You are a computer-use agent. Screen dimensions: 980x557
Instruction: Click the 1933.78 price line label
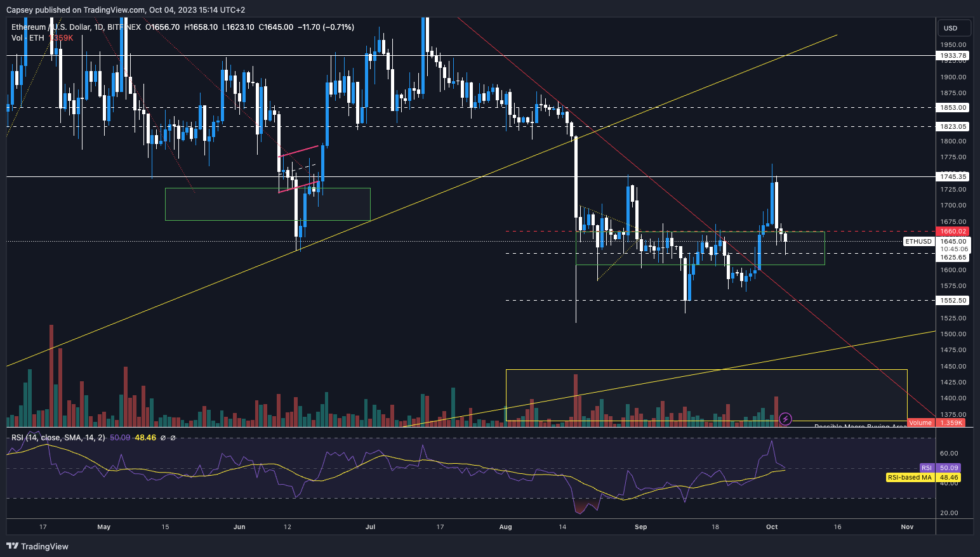point(953,56)
